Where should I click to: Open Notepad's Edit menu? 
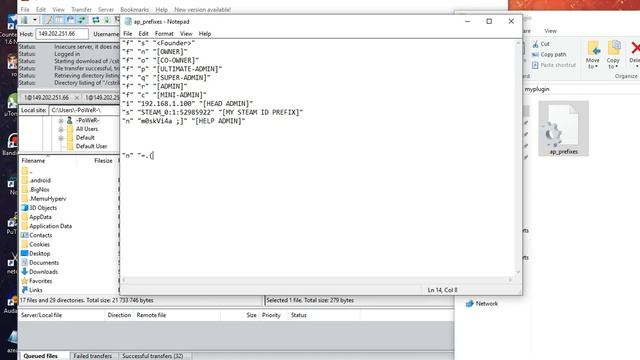143,33
